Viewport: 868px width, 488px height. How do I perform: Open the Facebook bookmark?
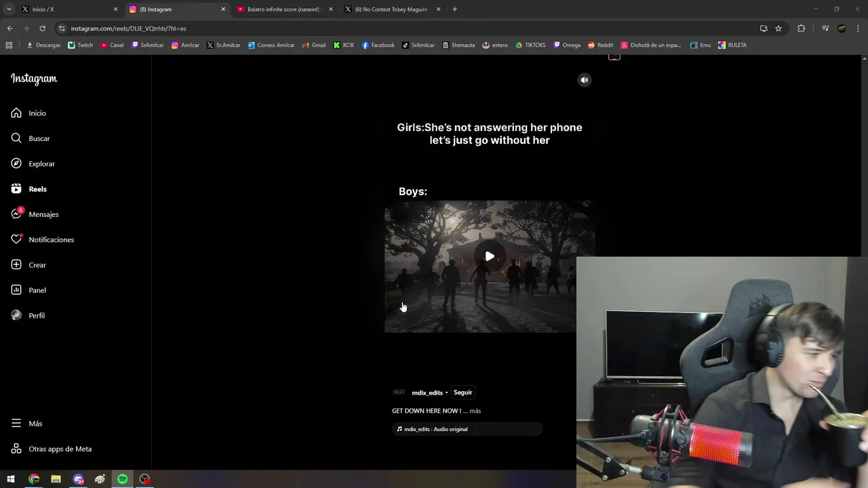pos(378,45)
